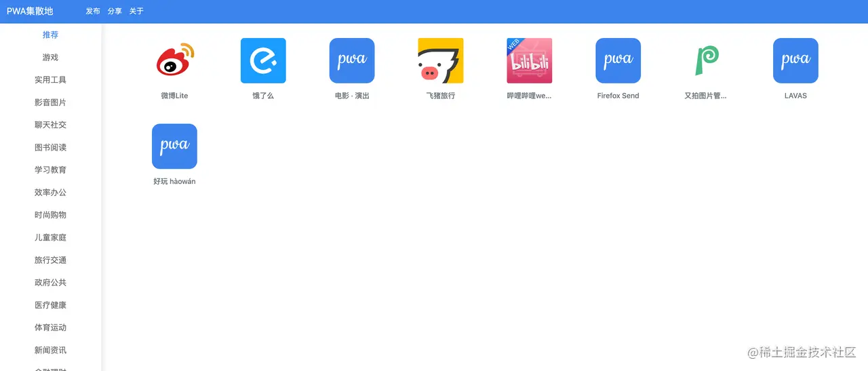Select the 推荐 category

[x=50, y=35]
